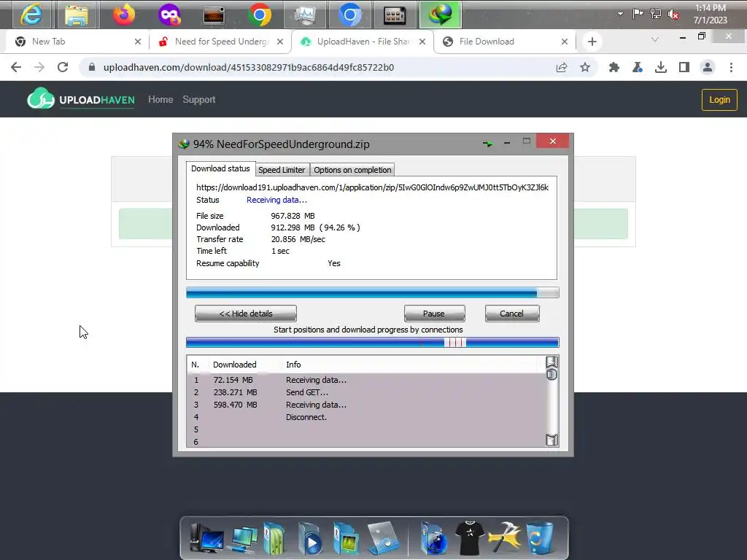Switch to the Speed Limiter tab
This screenshot has height=560, width=747.
[282, 170]
